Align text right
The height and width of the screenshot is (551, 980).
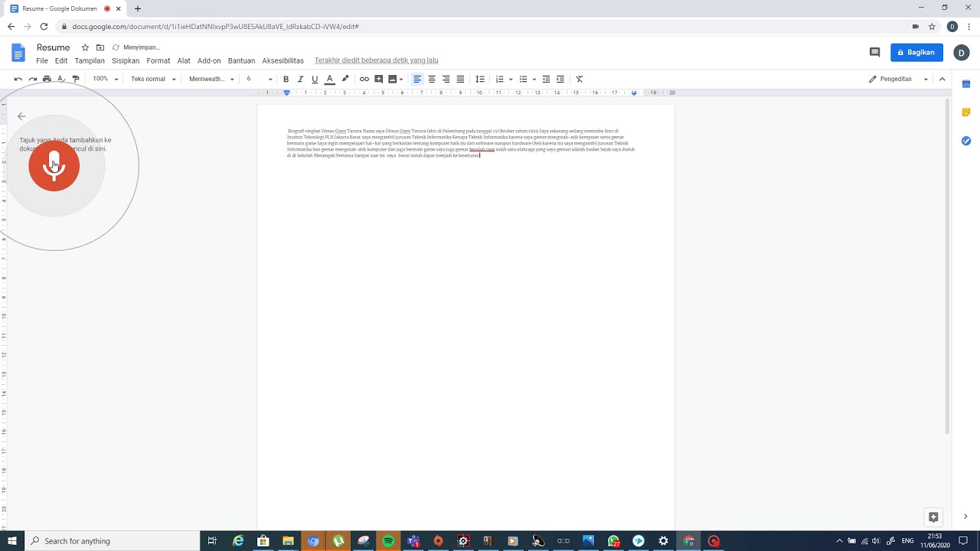point(446,79)
